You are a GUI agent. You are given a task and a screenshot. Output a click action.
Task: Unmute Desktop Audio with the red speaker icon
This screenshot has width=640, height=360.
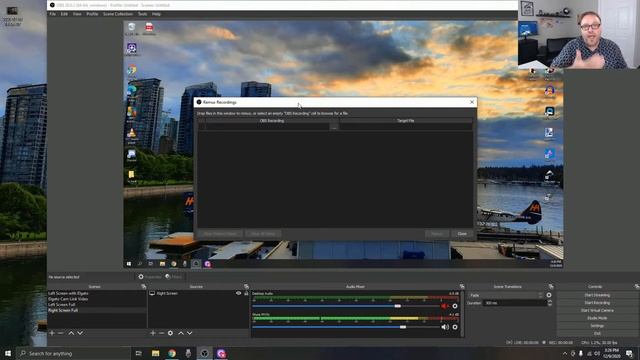(x=444, y=306)
